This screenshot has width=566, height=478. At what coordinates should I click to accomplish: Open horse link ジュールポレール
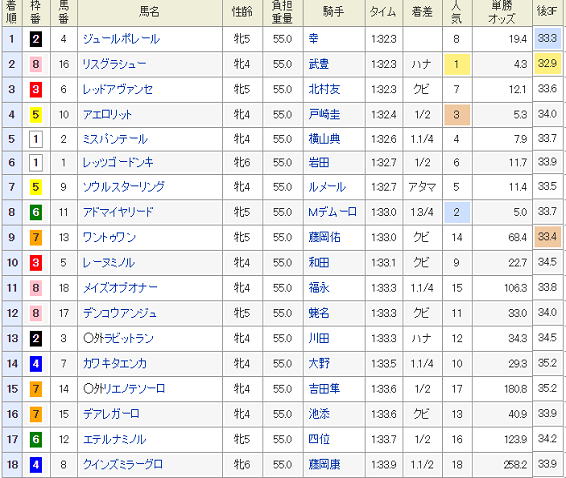121,39
